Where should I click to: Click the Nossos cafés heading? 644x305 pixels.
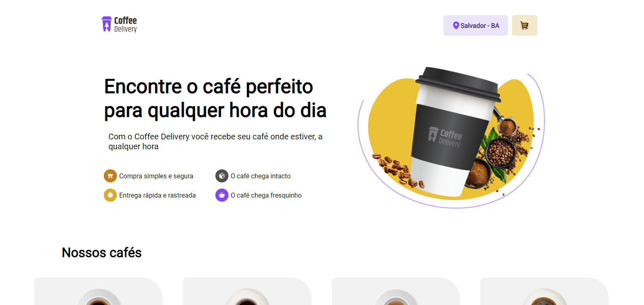(102, 253)
